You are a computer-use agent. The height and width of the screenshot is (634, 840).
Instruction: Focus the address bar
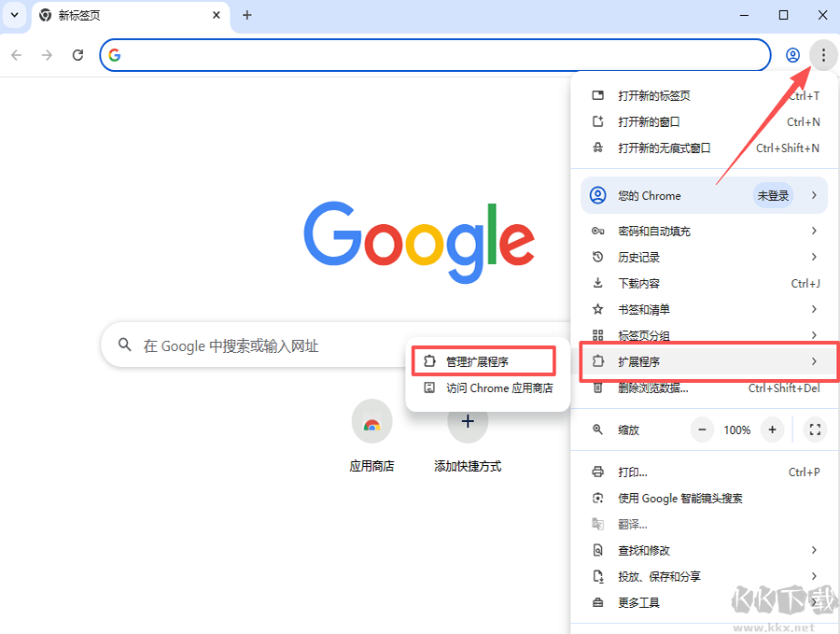tap(435, 55)
